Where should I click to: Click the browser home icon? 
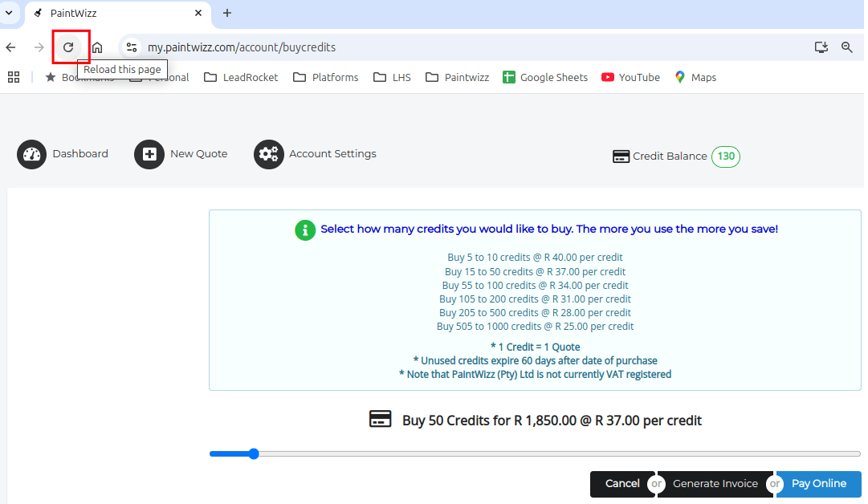[x=97, y=47]
